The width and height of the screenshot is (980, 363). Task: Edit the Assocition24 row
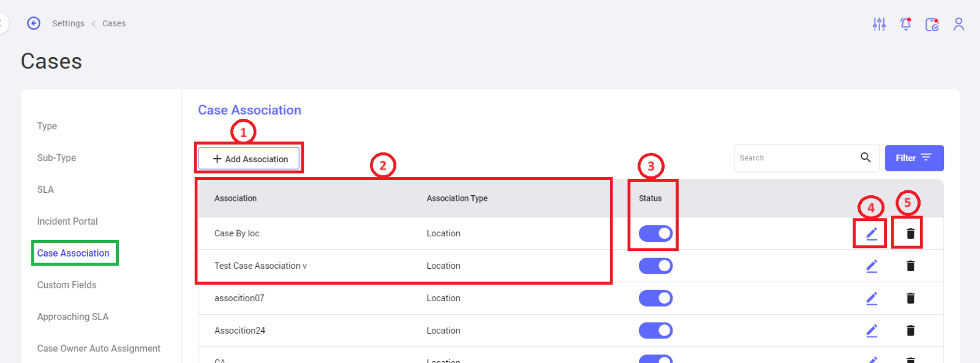[872, 331]
